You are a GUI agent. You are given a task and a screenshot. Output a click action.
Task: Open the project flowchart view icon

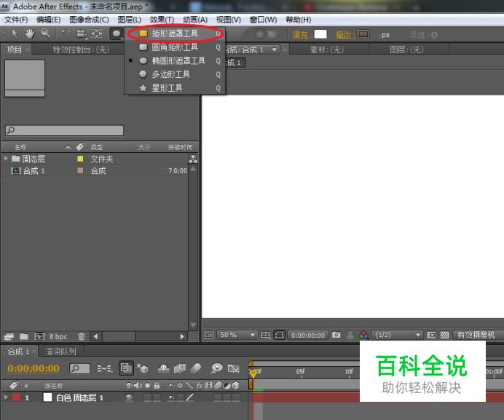click(x=193, y=159)
